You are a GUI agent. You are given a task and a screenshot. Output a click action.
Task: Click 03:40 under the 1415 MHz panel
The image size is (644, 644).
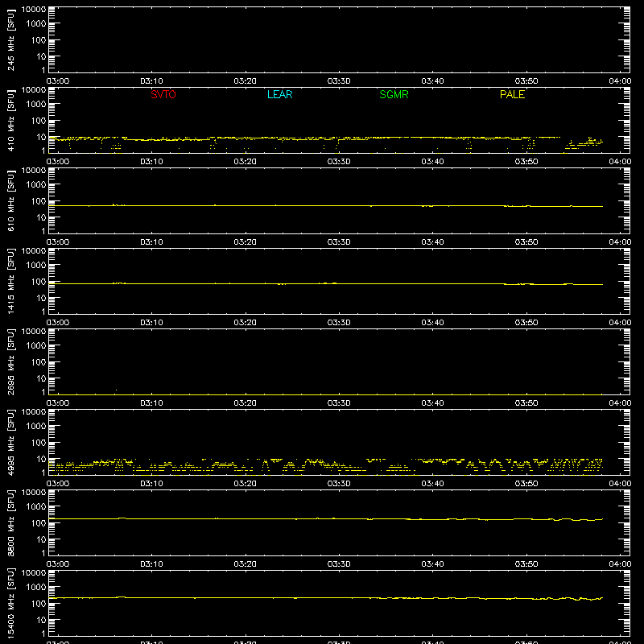tap(432, 323)
